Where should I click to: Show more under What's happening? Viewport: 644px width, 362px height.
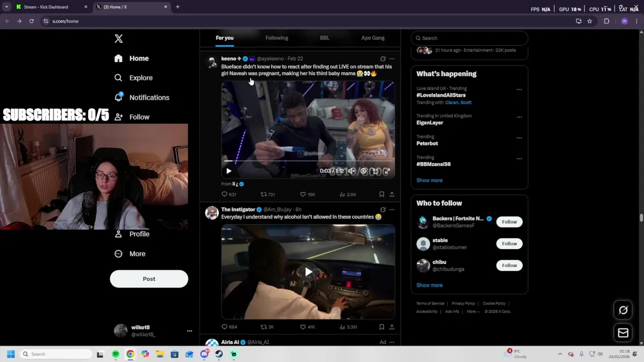tap(429, 180)
